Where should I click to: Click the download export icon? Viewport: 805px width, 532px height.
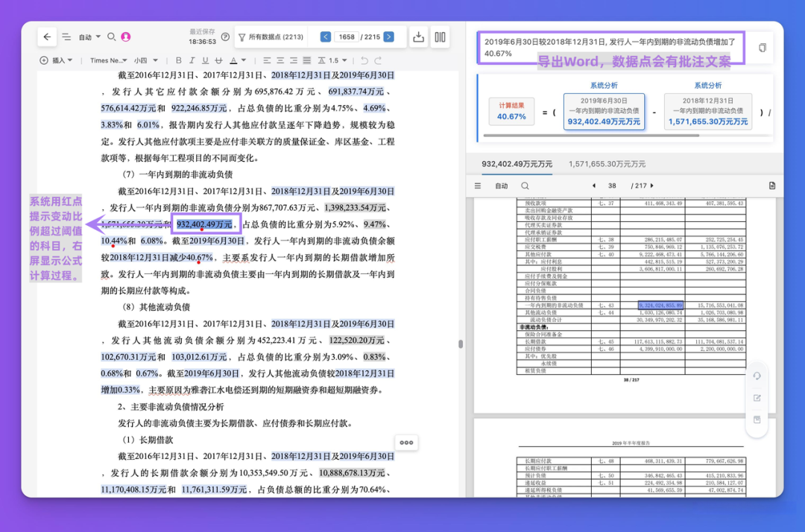419,37
